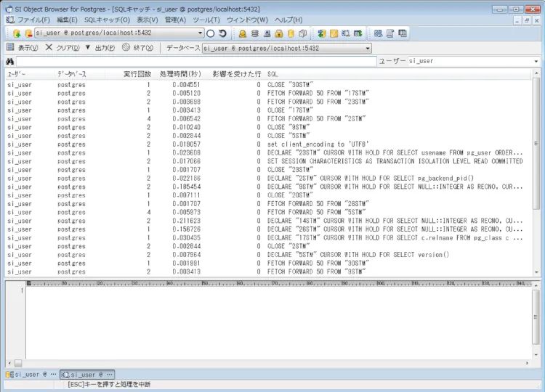Click the open book icon in toolbar
The height and width of the screenshot is (392, 545).
click(x=402, y=33)
